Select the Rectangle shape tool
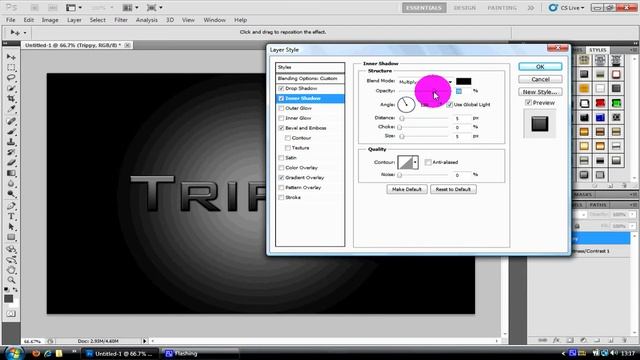The height and width of the screenshot is (360, 640). click(11, 238)
